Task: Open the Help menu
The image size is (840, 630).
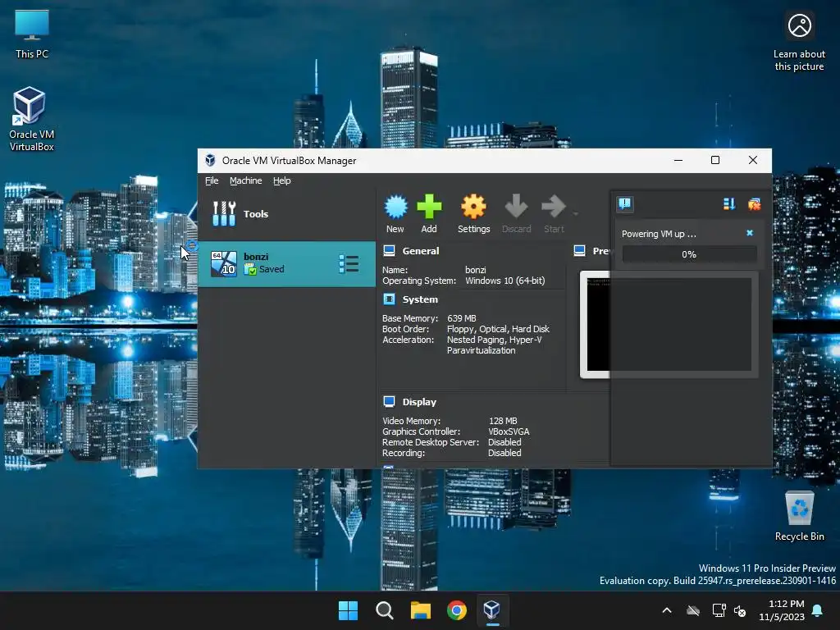Action: [282, 180]
